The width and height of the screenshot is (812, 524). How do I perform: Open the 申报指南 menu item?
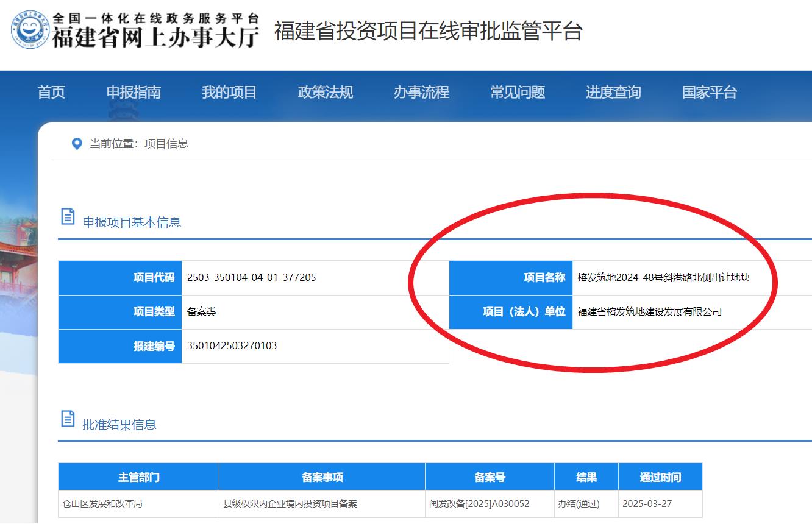coord(134,93)
